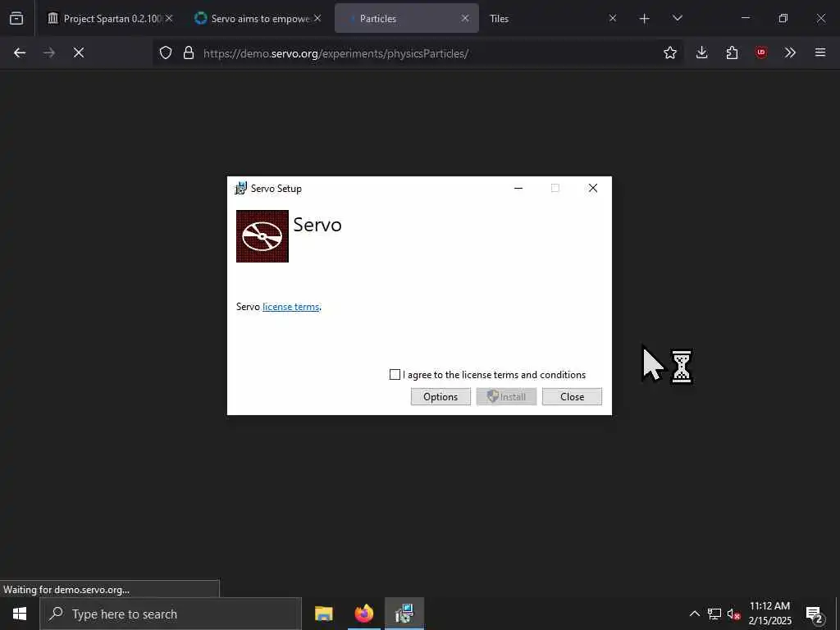Image resolution: width=840 pixels, height=630 pixels.
Task: Open network status tray icon
Action: (x=714, y=614)
